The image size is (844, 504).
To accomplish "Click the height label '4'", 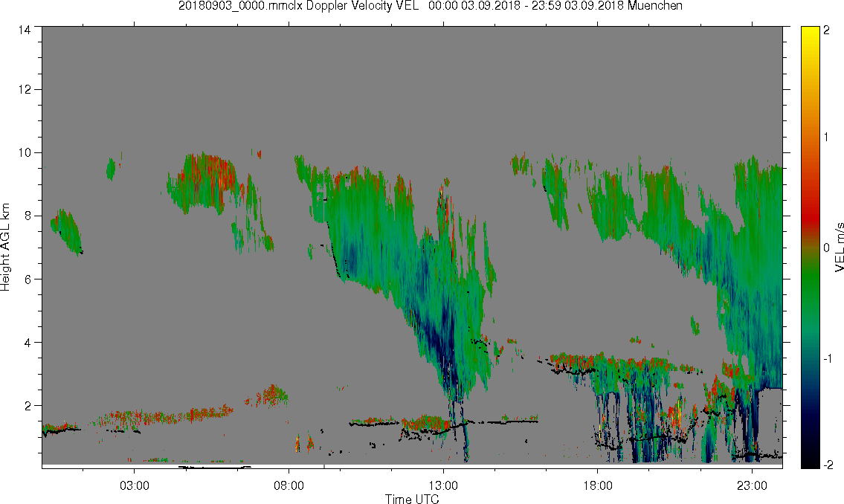I will [28, 343].
